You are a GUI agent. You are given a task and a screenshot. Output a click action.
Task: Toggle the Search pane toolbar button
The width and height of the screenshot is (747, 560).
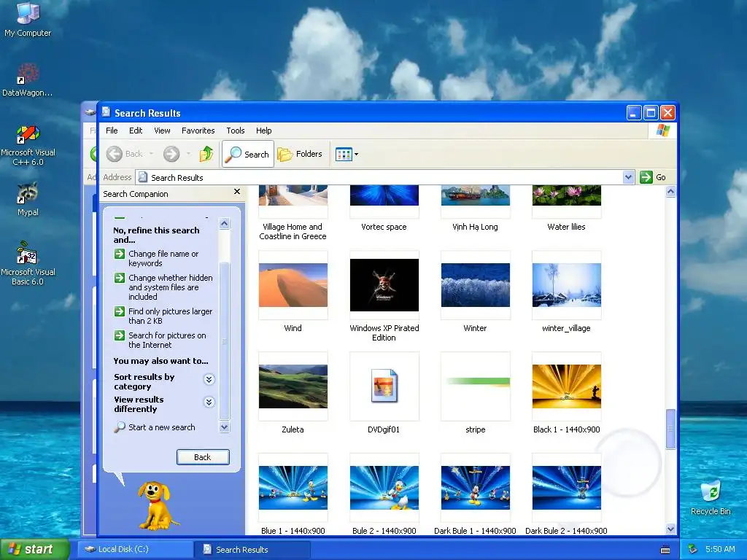tap(248, 154)
